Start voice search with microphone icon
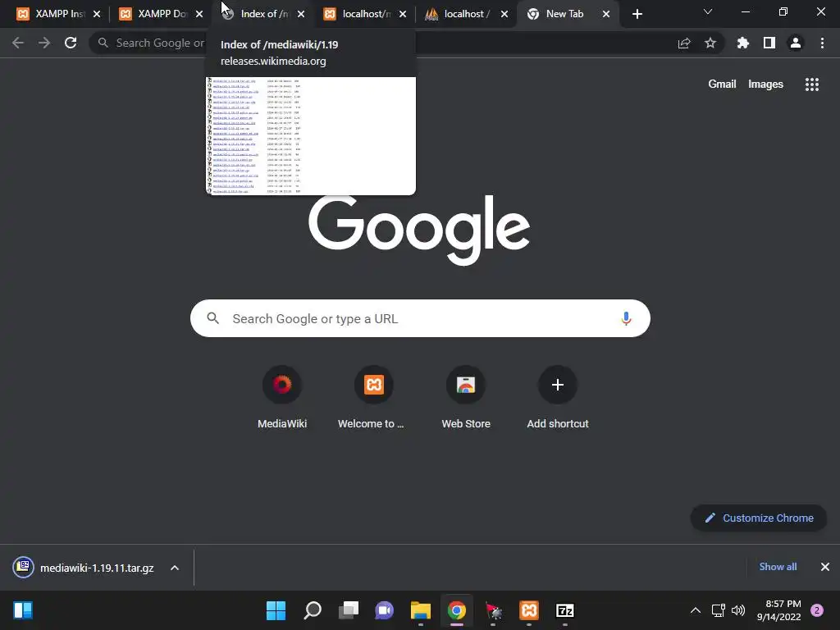 click(x=626, y=319)
